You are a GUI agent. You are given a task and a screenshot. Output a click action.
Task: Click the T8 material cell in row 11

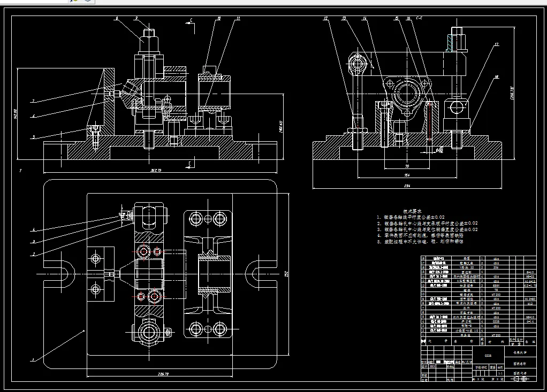point(496,290)
